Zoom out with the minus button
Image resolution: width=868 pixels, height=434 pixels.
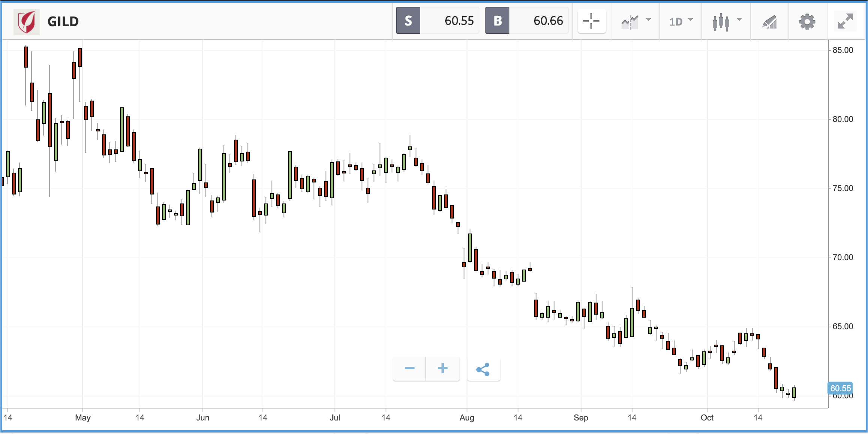[x=409, y=368]
